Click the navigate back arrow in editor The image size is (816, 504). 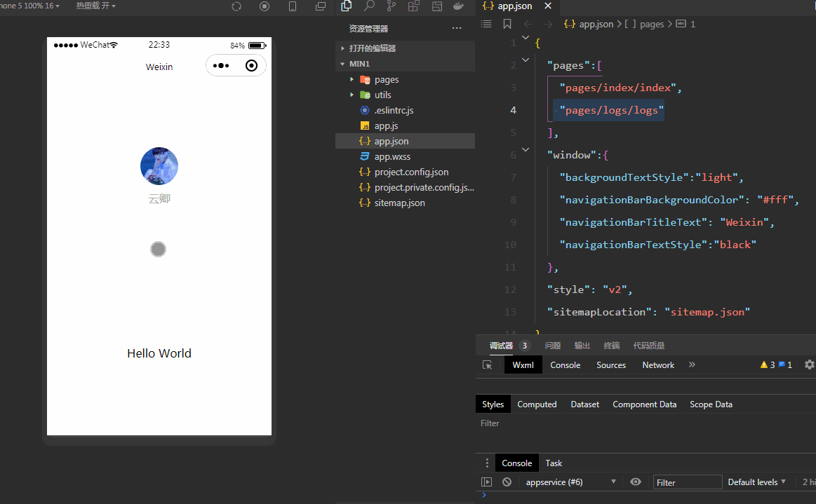[528, 24]
